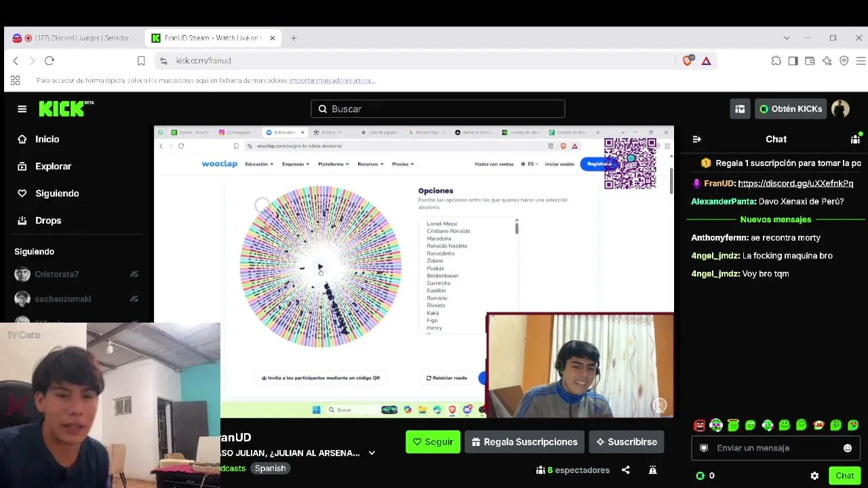This screenshot has width=868, height=488.
Task: Open the browser main menu icon
Action: click(861, 61)
